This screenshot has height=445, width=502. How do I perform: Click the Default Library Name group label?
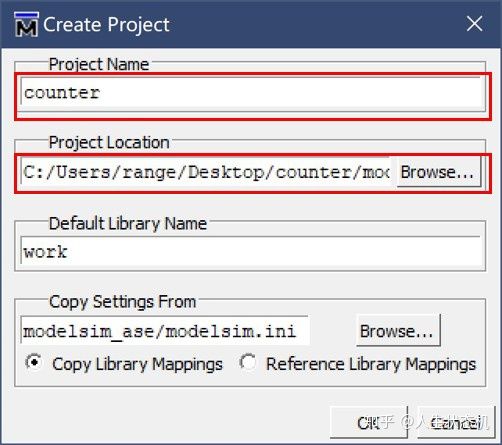[x=128, y=223]
